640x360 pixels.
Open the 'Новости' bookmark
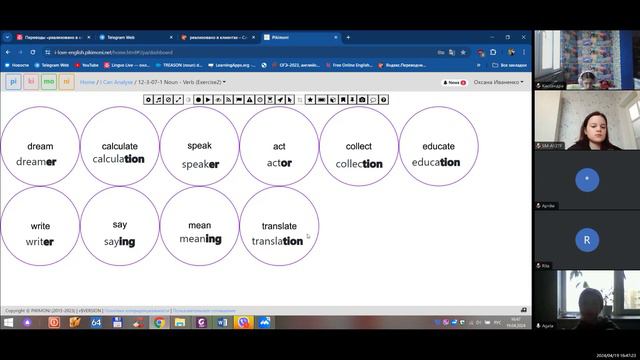(17, 65)
